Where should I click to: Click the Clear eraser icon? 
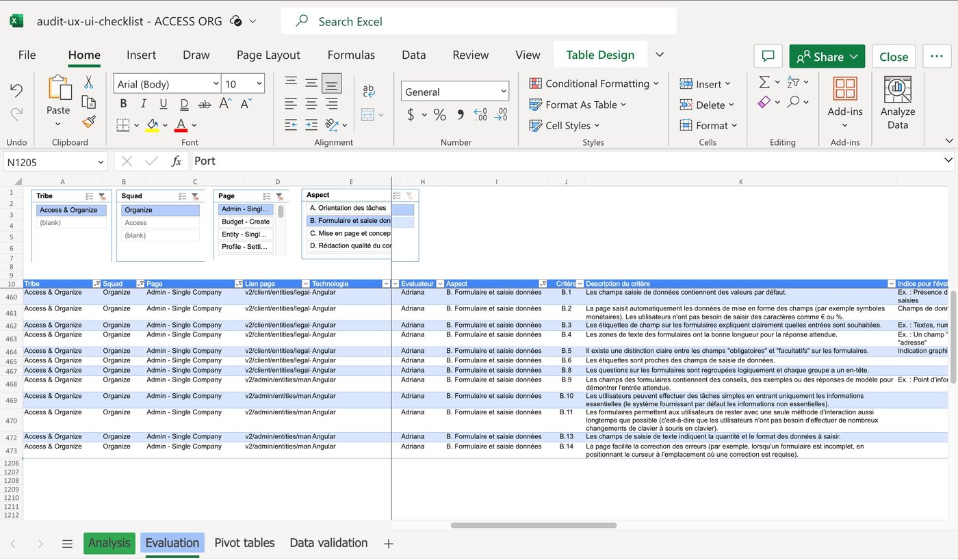tap(764, 102)
